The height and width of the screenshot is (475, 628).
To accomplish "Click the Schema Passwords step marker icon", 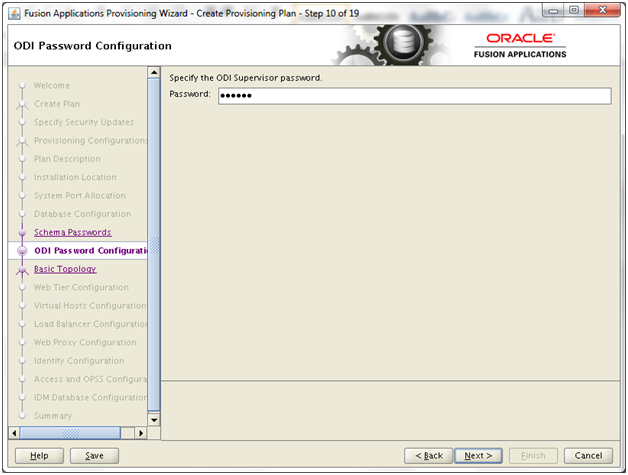I will pyautogui.click(x=22, y=232).
